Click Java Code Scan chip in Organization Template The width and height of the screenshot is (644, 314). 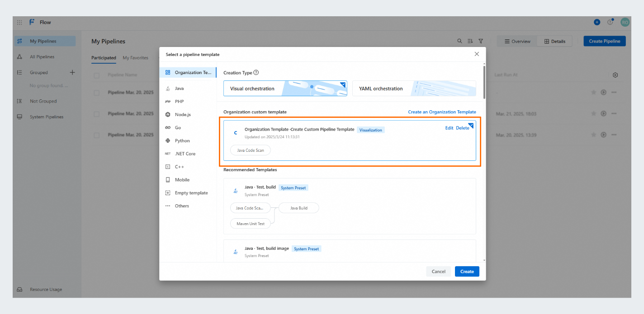click(251, 150)
